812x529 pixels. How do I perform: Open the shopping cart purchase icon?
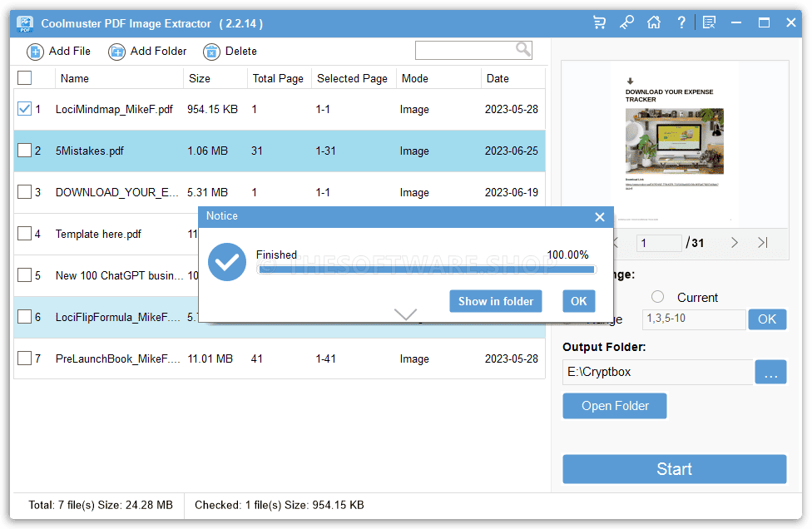599,22
